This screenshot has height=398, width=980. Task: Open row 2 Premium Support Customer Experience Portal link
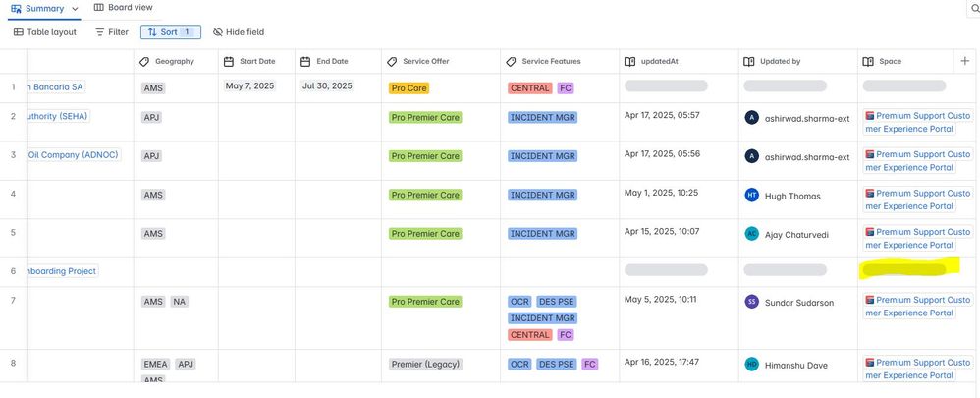pyautogui.click(x=917, y=122)
